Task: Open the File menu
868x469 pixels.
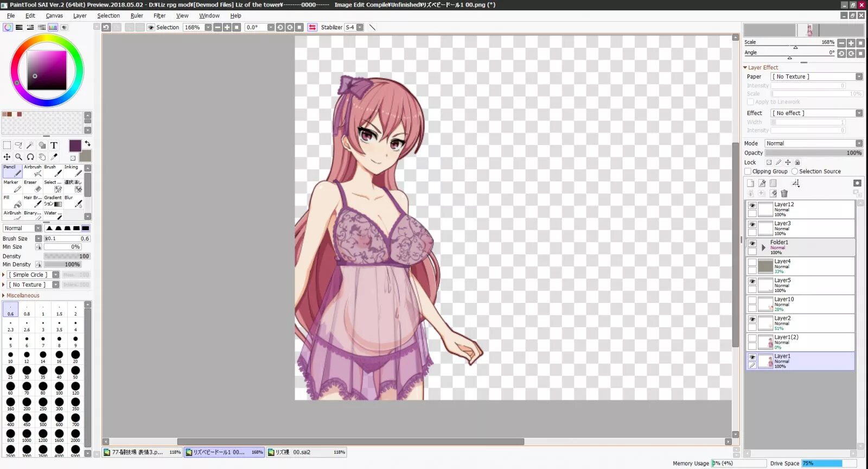Action: click(x=11, y=16)
